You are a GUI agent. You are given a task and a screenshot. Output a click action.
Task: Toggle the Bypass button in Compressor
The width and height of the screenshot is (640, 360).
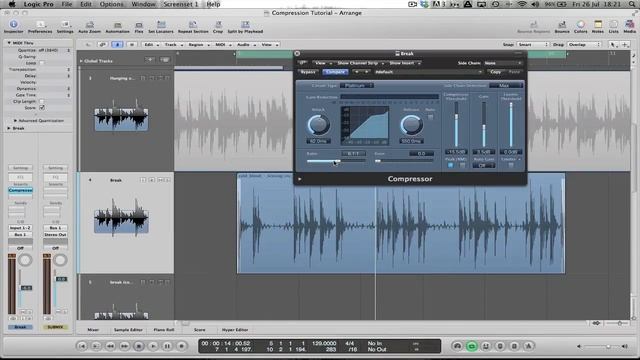pyautogui.click(x=308, y=72)
